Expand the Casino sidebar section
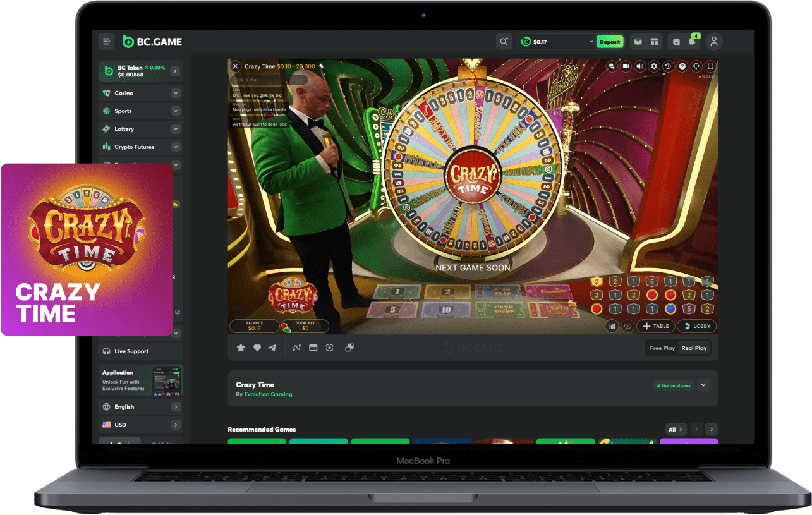The height and width of the screenshot is (515, 812). 176,93
